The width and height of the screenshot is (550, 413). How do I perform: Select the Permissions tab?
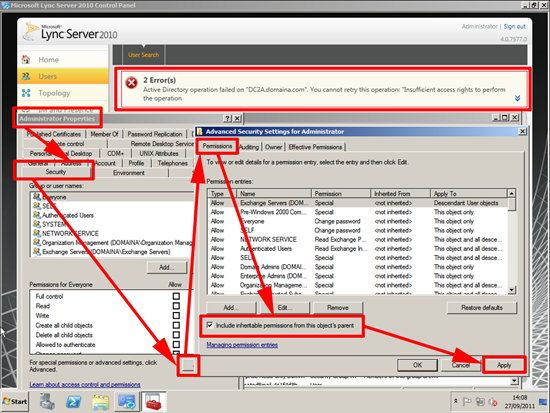[217, 146]
